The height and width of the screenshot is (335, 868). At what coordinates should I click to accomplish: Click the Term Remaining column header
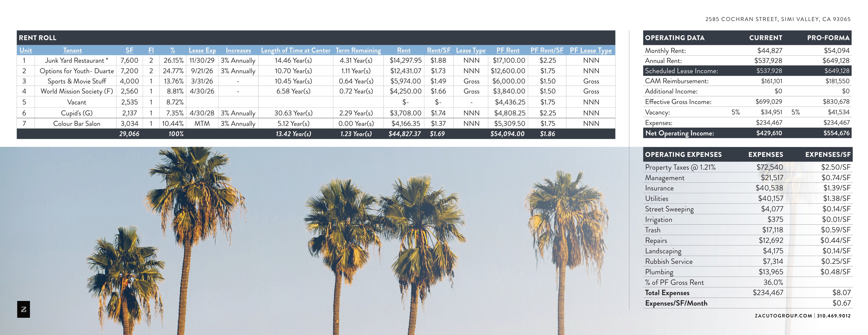click(358, 50)
